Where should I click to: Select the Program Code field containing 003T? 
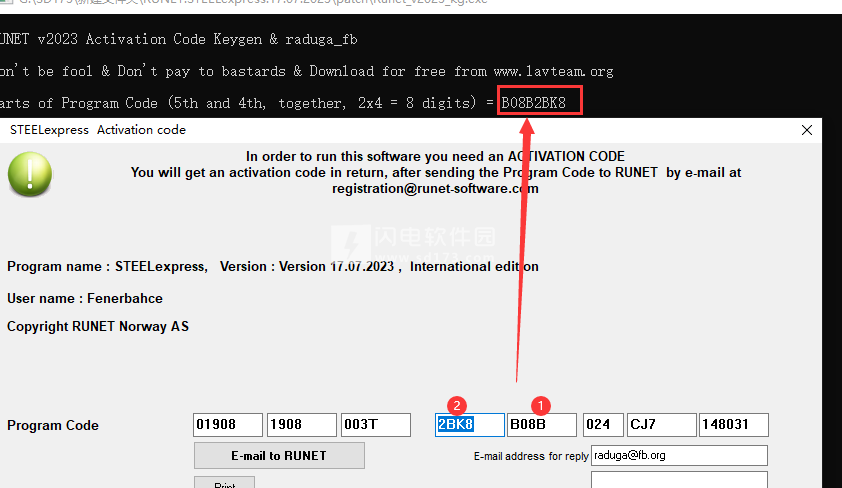(376, 425)
